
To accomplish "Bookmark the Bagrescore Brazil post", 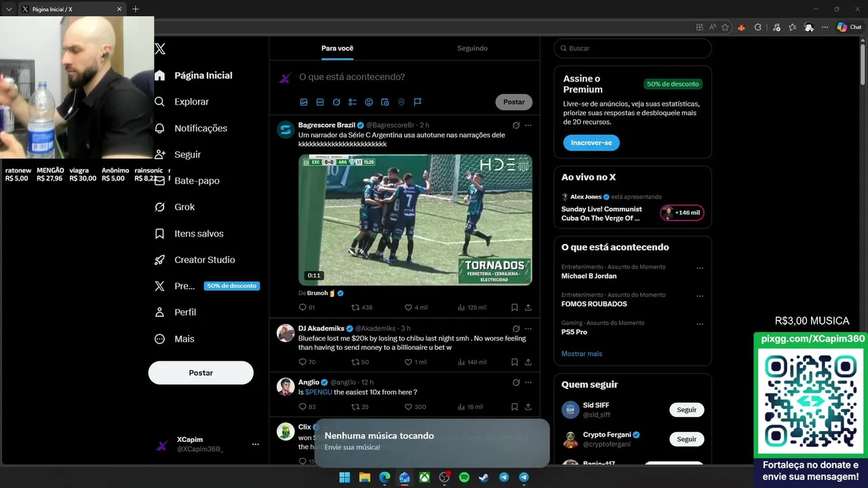I will coord(515,308).
